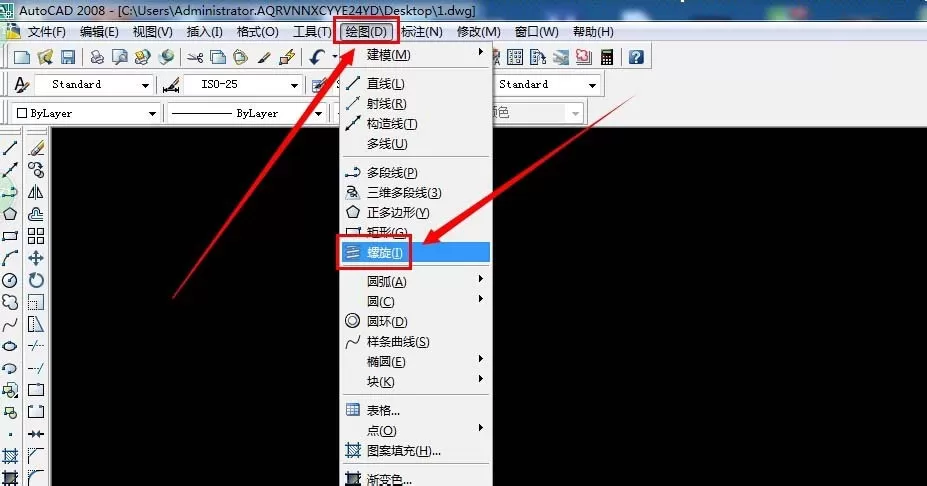Choose 构造线(T) from the Draw menu
The height and width of the screenshot is (486, 927).
tap(416, 124)
